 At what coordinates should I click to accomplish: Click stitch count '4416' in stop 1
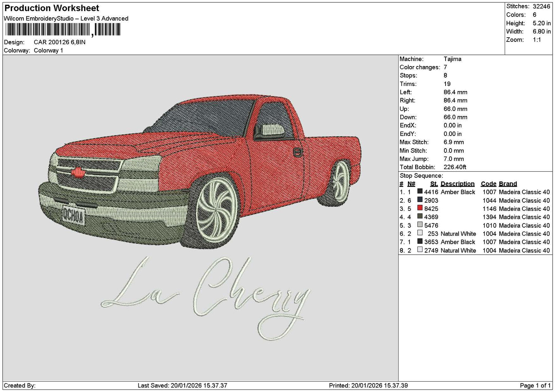coord(431,192)
